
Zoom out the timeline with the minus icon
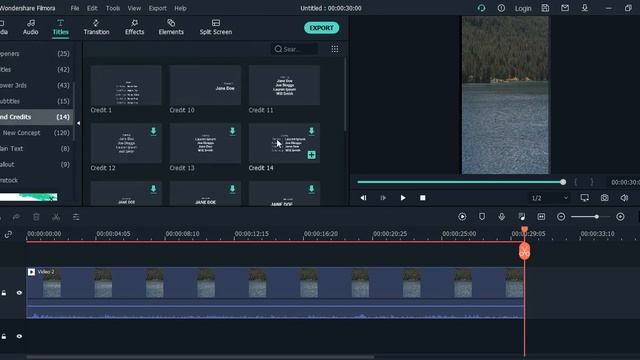pyautogui.click(x=561, y=217)
